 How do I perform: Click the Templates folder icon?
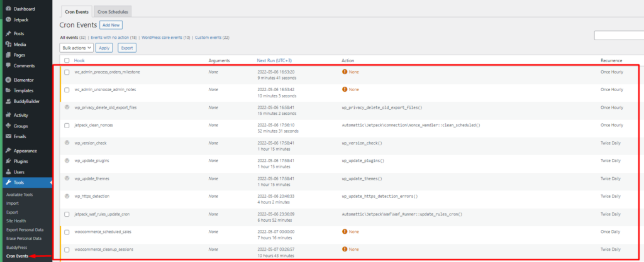8,90
